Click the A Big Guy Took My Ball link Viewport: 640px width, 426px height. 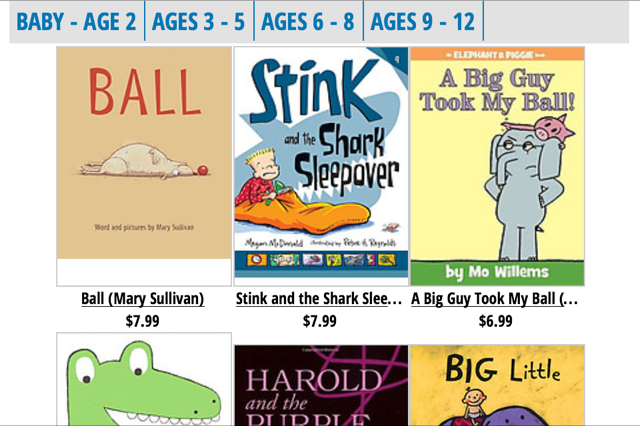pyautogui.click(x=494, y=299)
